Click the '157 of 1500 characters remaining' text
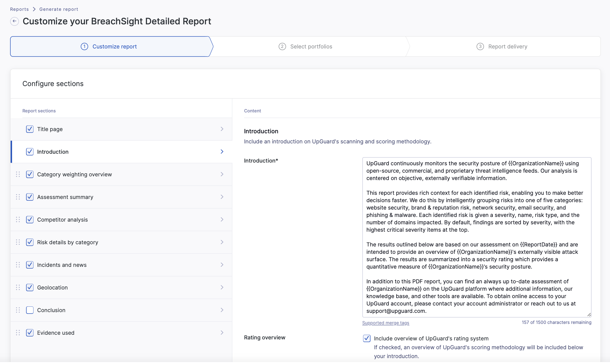This screenshot has width=610, height=364. (x=556, y=322)
